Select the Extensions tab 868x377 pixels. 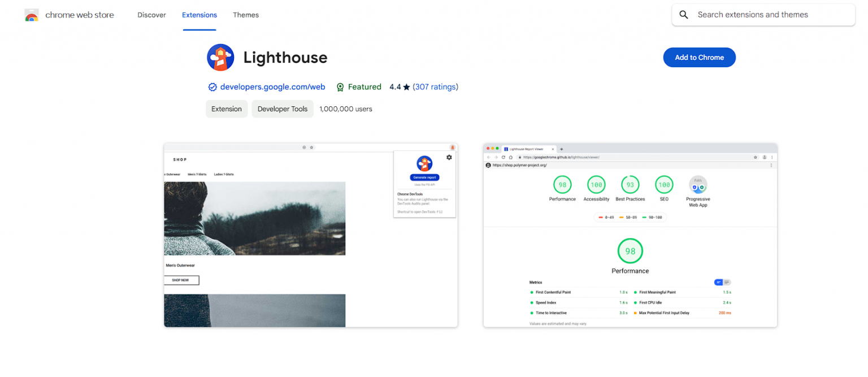click(x=199, y=15)
